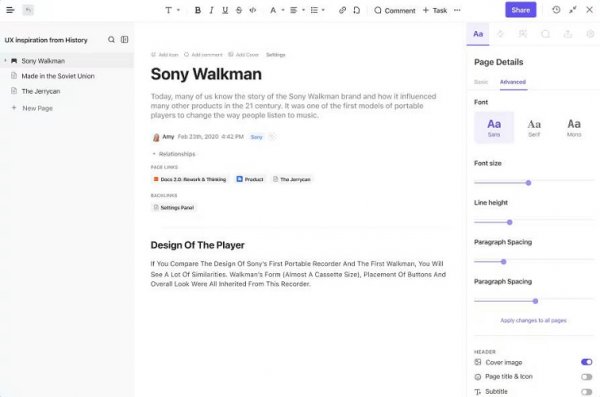600x397 pixels.
Task: Click Add icon above the title
Action: point(165,55)
